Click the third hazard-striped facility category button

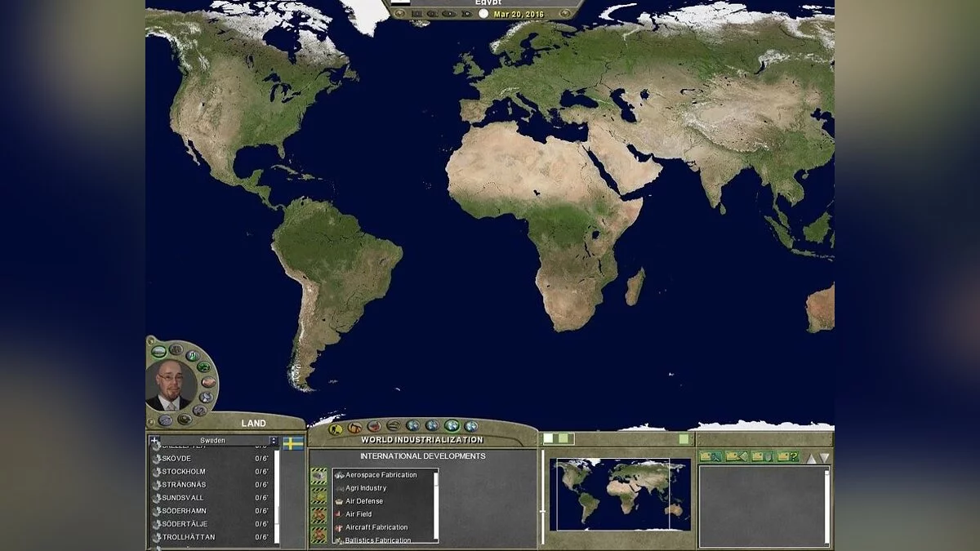tap(319, 516)
